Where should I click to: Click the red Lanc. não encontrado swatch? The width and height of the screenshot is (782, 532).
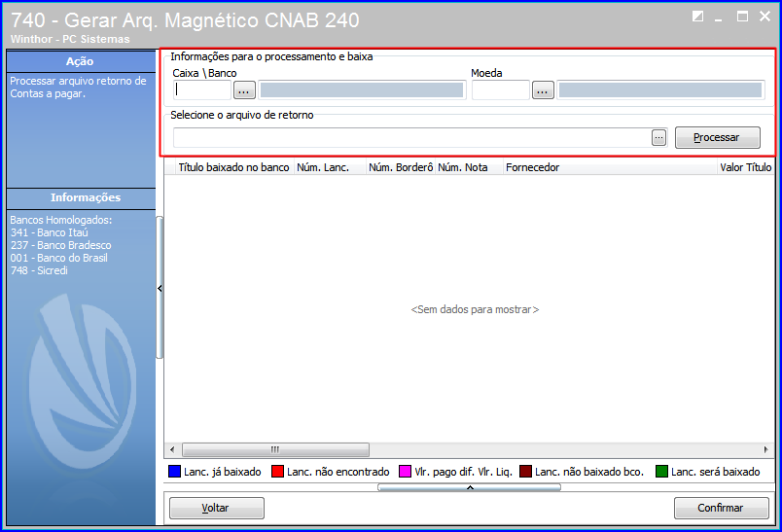278,472
